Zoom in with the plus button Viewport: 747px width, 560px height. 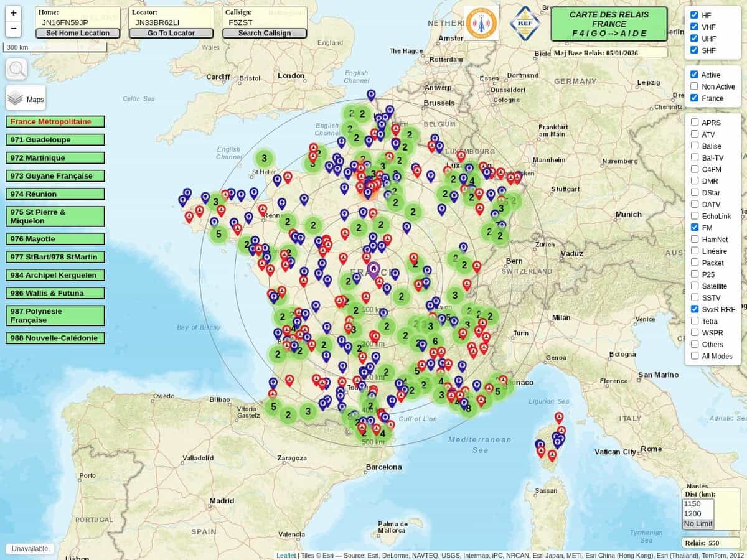(14, 13)
